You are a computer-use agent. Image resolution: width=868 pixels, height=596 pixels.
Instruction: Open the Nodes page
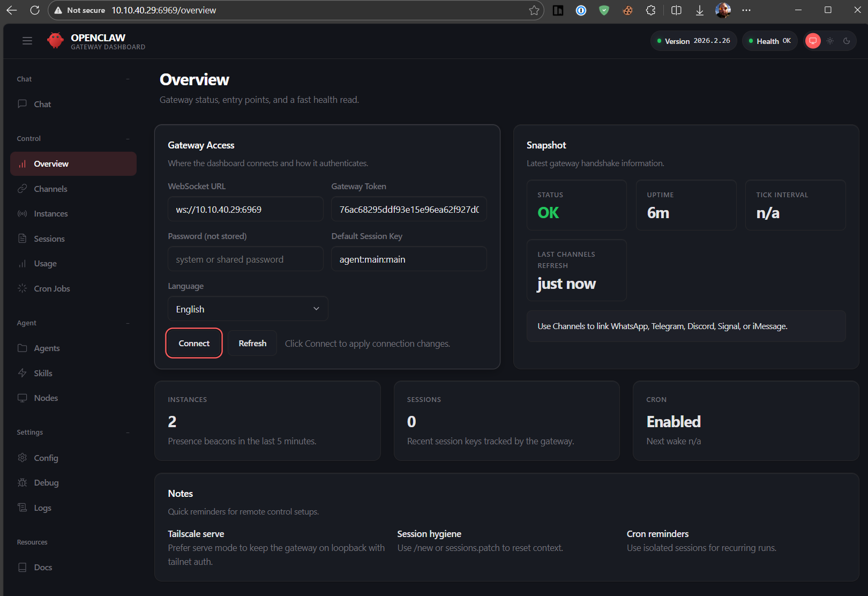pos(73,398)
